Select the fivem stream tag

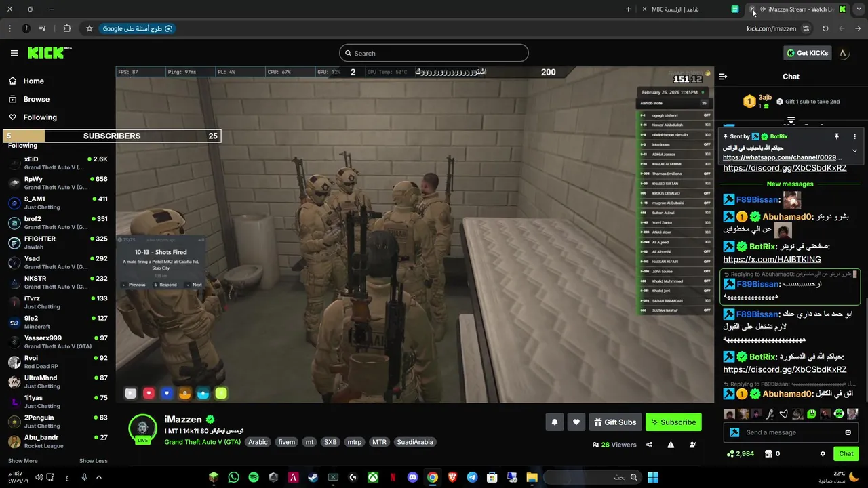tap(287, 442)
